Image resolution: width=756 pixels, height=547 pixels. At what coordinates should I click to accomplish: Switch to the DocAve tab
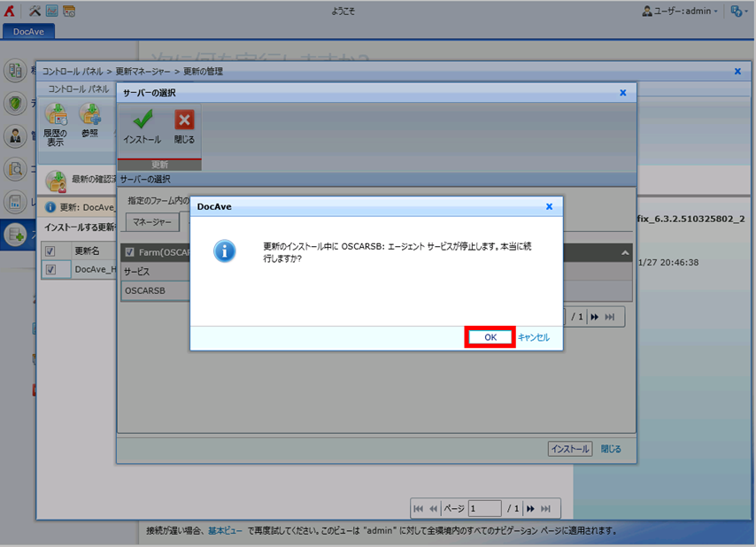pos(28,31)
